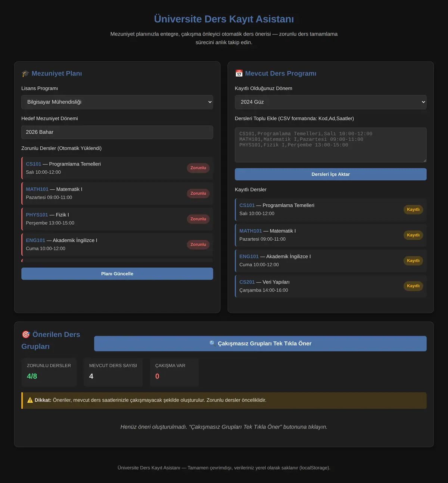
Task: Click the Zorunlu badge on CS101
Action: tap(198, 168)
